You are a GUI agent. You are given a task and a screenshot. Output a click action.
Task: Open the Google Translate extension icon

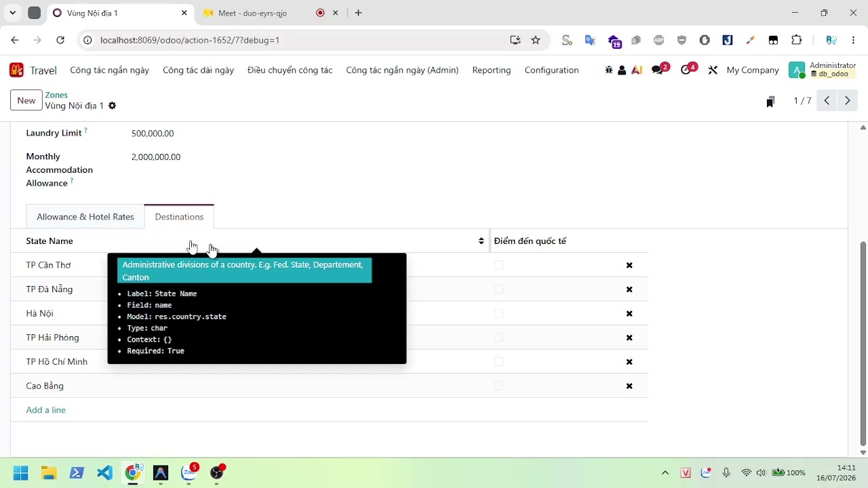coord(590,40)
